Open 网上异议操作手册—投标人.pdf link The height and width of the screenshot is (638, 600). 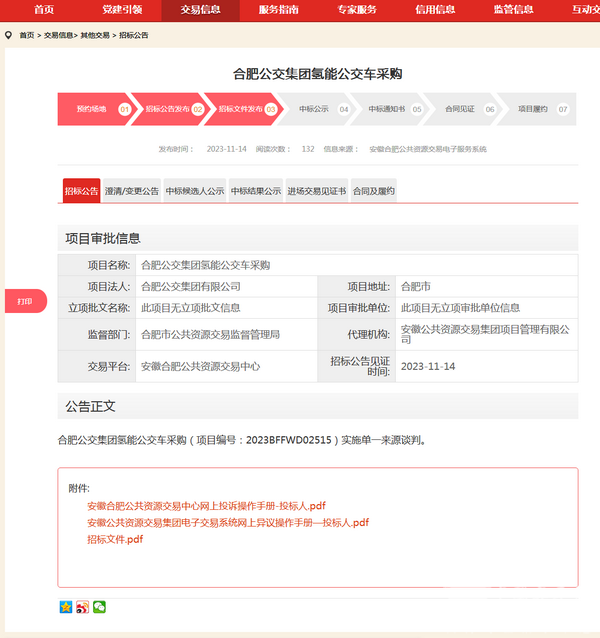pos(228,522)
